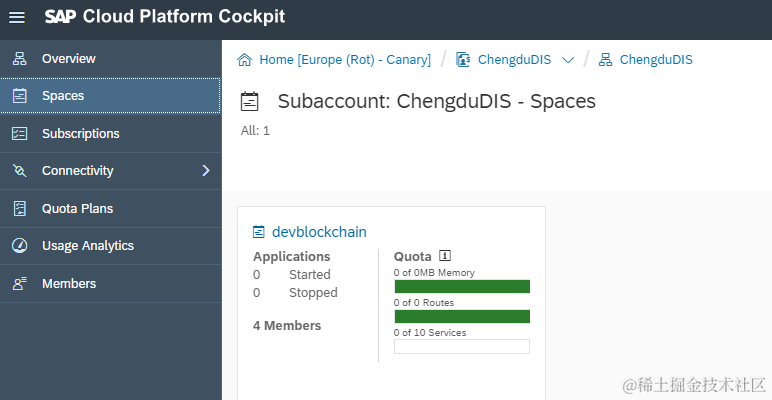Select Spaces in the sidebar
The height and width of the screenshot is (400, 772).
point(110,96)
